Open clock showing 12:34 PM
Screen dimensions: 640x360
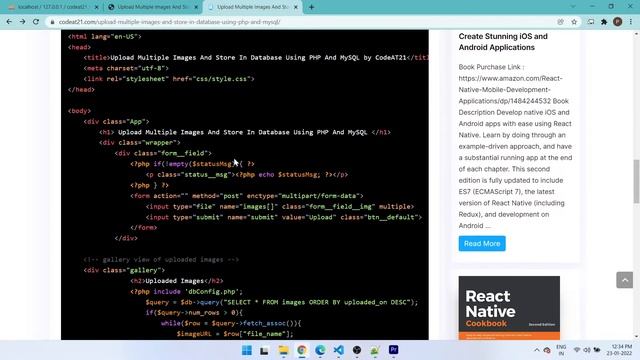tap(619, 350)
